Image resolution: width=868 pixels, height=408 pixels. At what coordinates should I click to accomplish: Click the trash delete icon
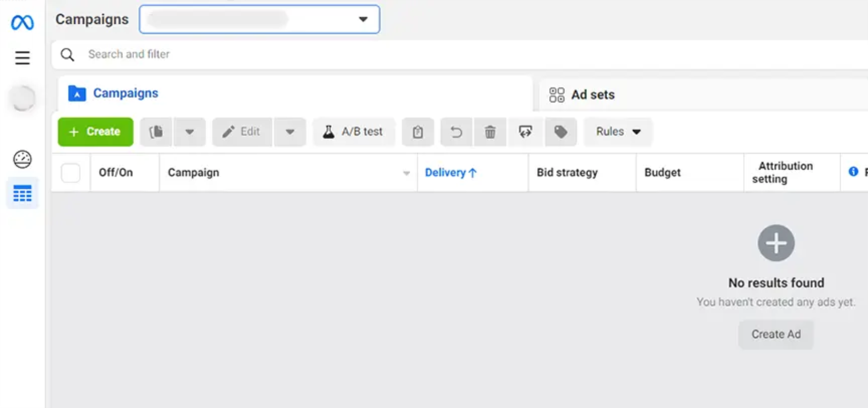point(490,132)
